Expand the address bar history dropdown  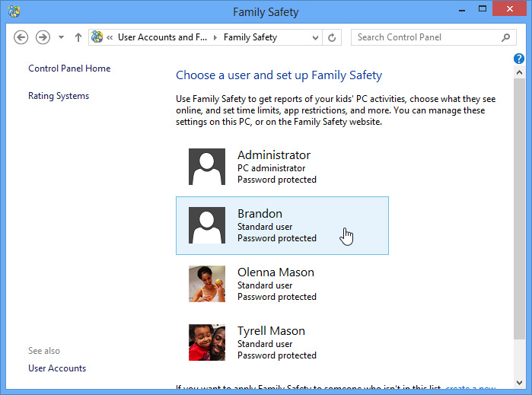(314, 37)
